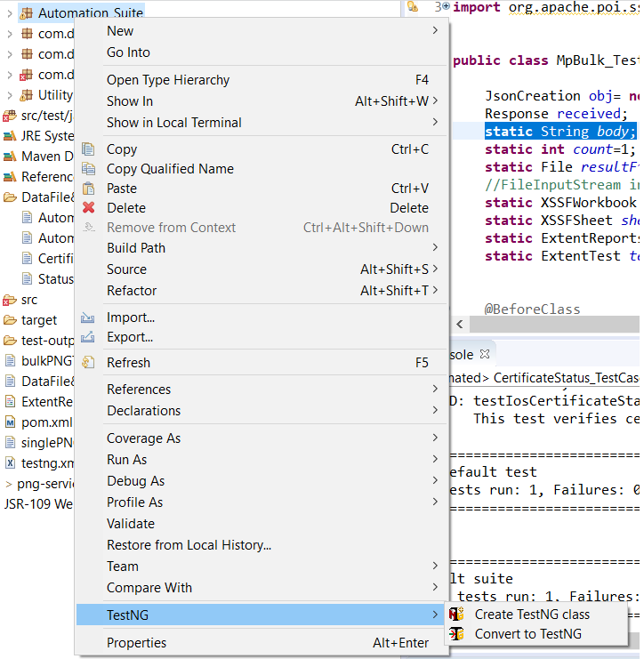Image resolution: width=644 pixels, height=659 pixels.
Task: Click the DataFile folder icon
Action: tap(10, 197)
